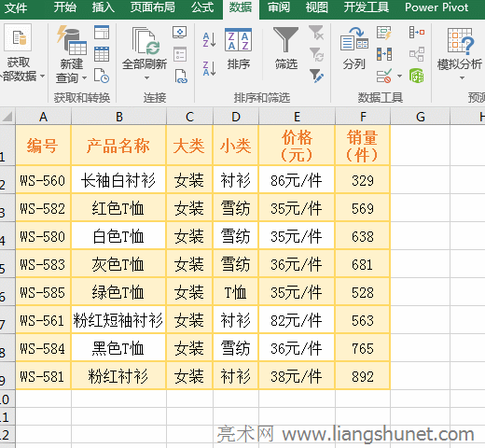Switch to the 公式 ribbon tab
Screen dimensions: 485x448
click(202, 7)
